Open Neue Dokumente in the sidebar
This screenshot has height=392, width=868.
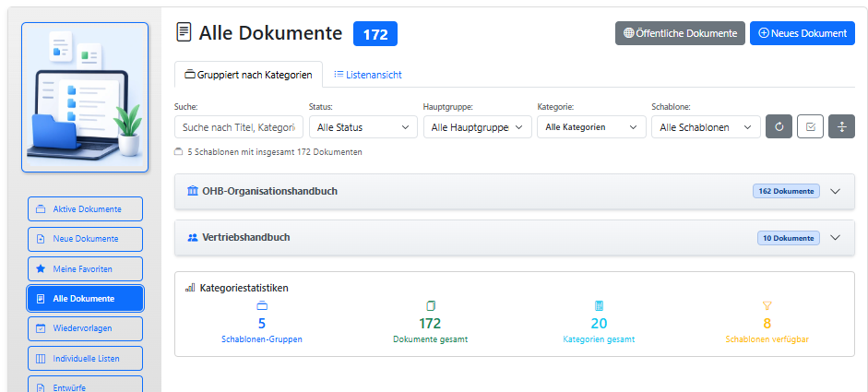coord(85,239)
